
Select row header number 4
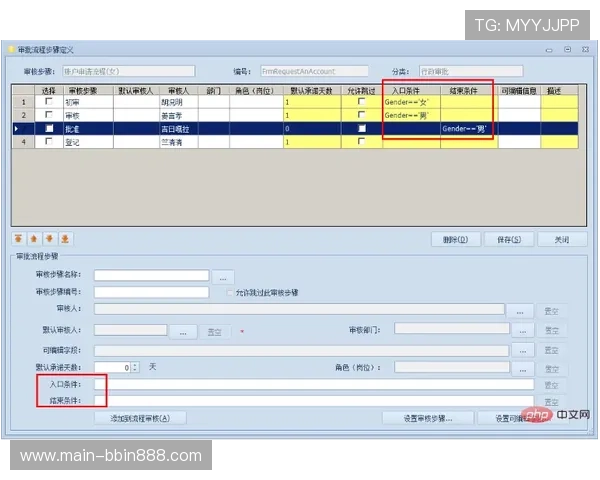tap(23, 142)
